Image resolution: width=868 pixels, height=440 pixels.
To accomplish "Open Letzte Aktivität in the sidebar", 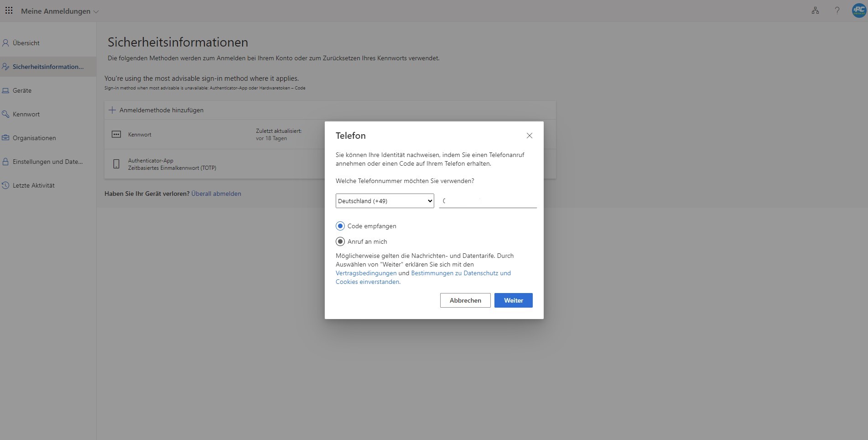I will [33, 185].
